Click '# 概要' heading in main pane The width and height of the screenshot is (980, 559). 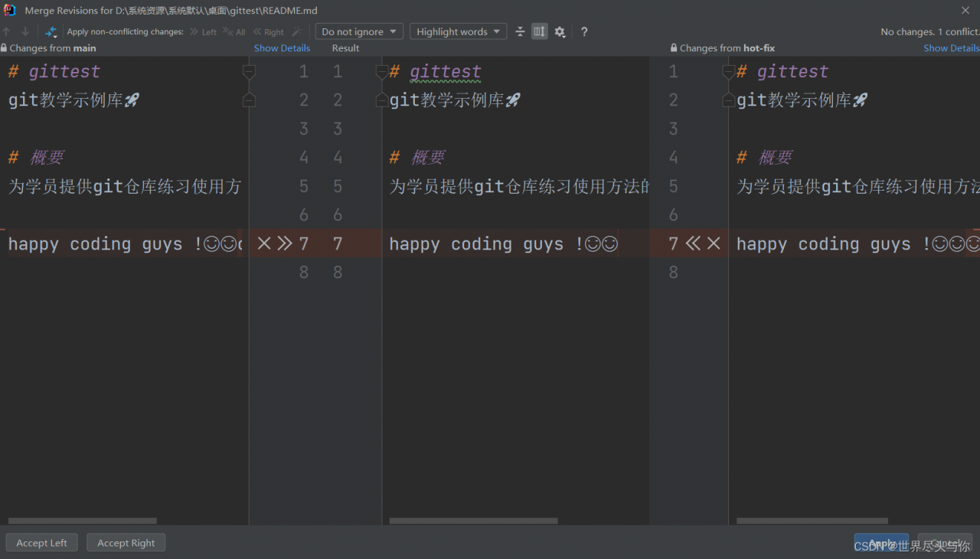click(x=36, y=158)
